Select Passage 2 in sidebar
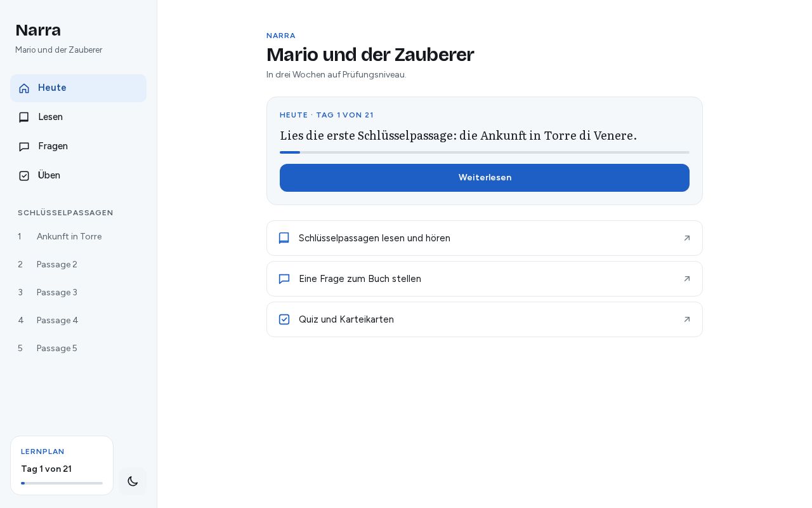The width and height of the screenshot is (812, 508). click(x=78, y=265)
